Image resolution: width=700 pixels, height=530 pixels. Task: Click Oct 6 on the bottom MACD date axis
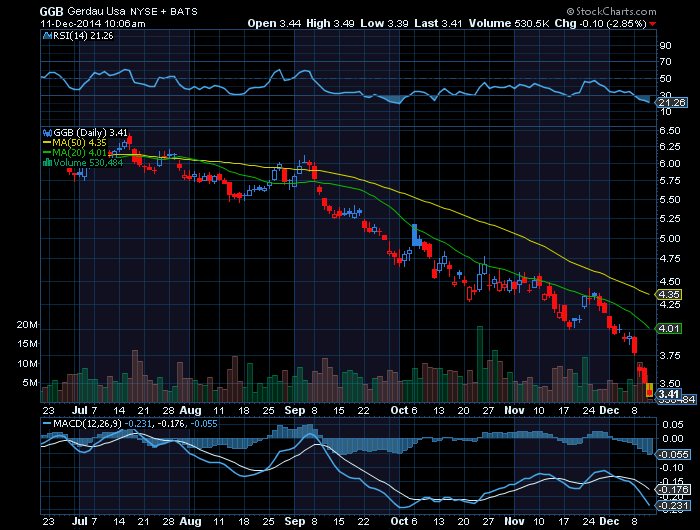(x=404, y=521)
